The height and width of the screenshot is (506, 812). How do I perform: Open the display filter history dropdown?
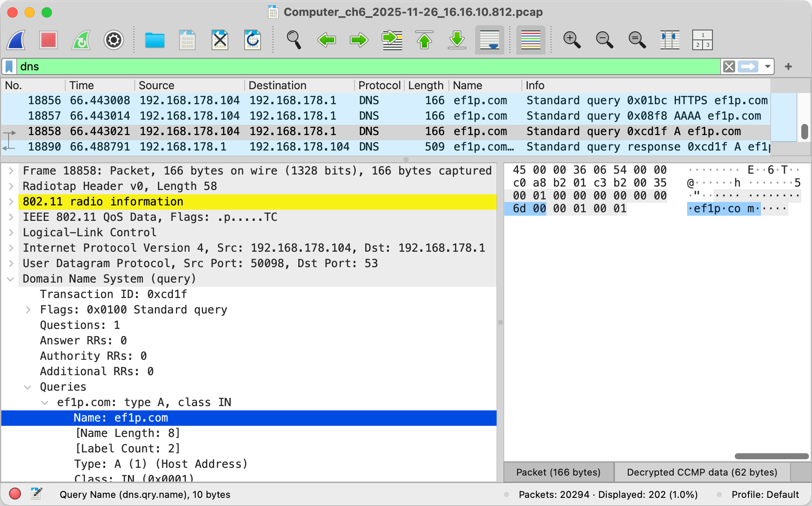tap(767, 66)
